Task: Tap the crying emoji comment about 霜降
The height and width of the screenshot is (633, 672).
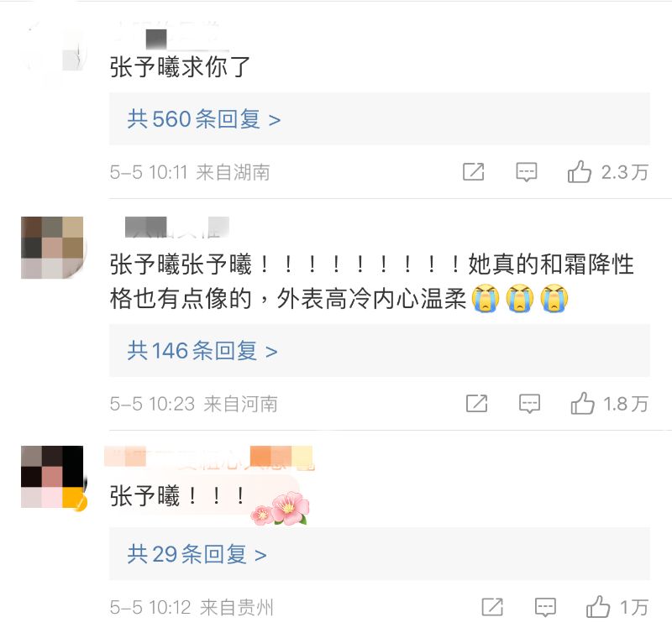Action: (x=371, y=281)
